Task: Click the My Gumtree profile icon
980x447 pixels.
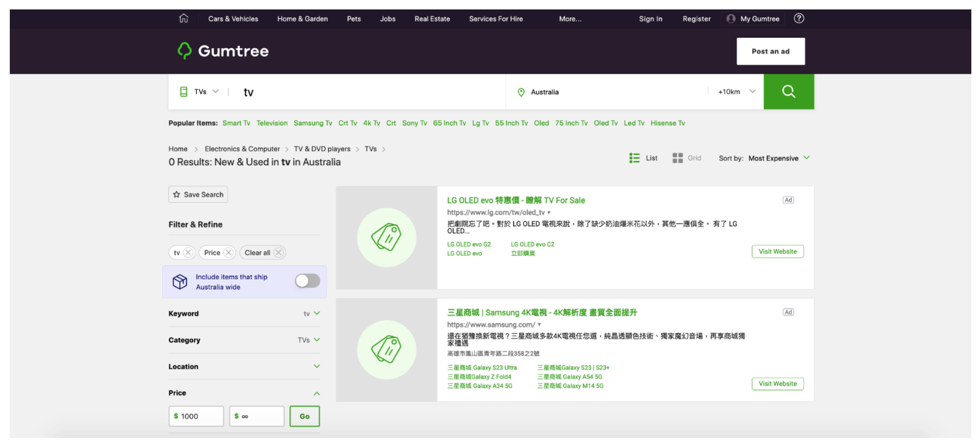Action: pyautogui.click(x=731, y=18)
